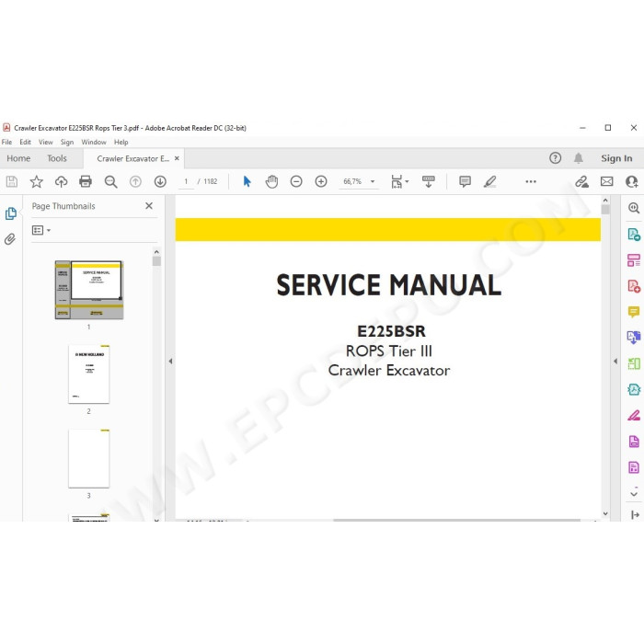Open the Fill & Sign tool

pyautogui.click(x=634, y=415)
